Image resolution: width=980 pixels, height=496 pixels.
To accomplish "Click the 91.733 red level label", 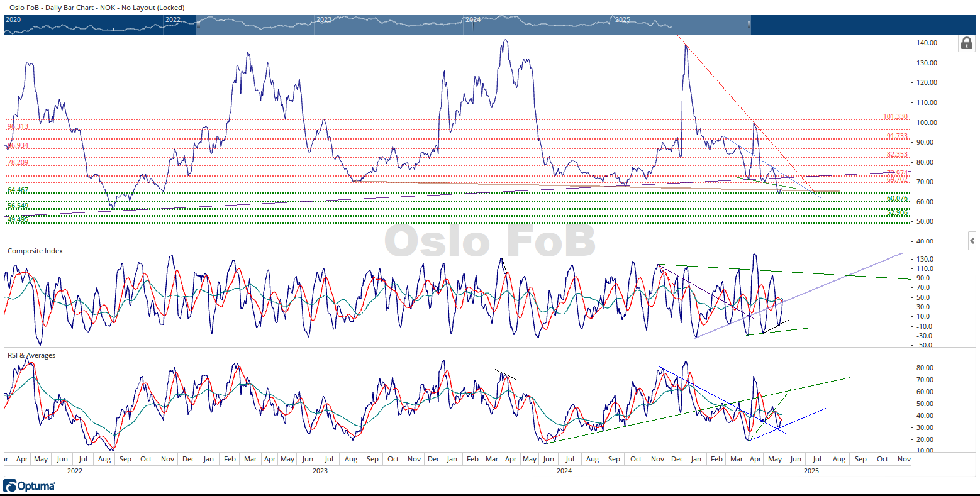I will [x=897, y=136].
